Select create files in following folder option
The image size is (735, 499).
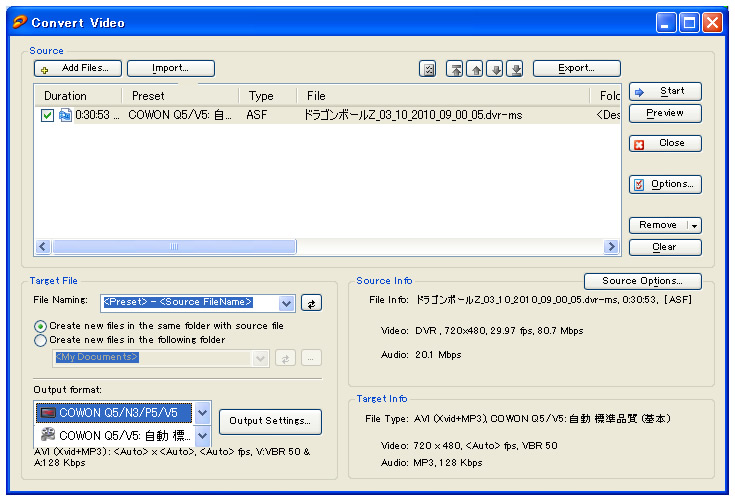pos(41,341)
